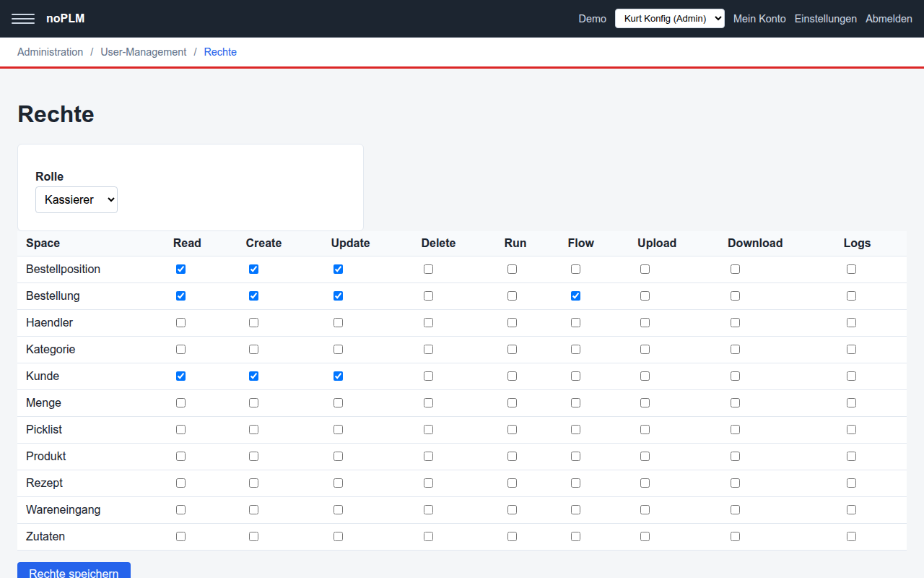Go to Mein Konto
The height and width of the screenshot is (578, 924).
pos(759,19)
